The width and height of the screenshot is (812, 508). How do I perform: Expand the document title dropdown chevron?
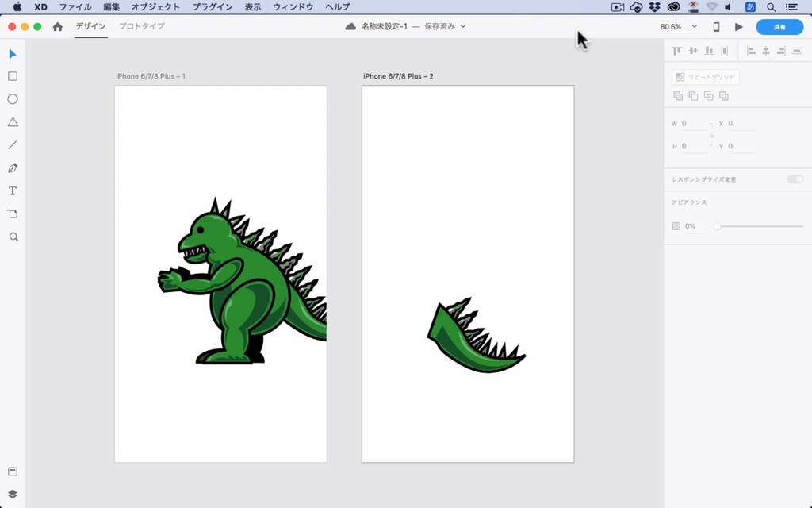[x=463, y=26]
